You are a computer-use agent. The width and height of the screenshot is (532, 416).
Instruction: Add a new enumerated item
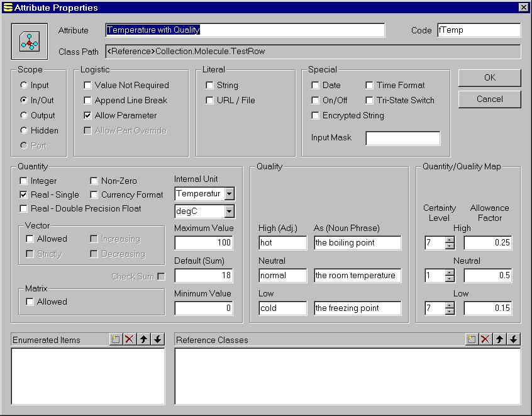point(116,339)
